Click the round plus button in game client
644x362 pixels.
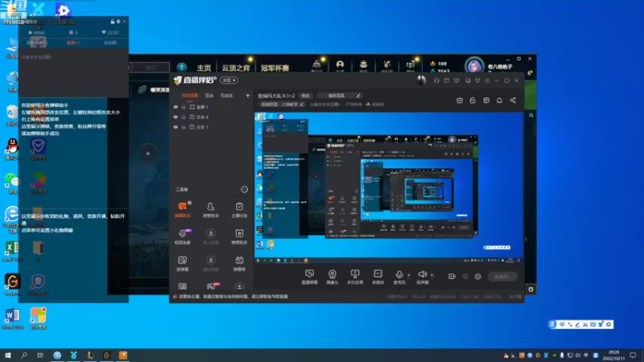click(148, 154)
